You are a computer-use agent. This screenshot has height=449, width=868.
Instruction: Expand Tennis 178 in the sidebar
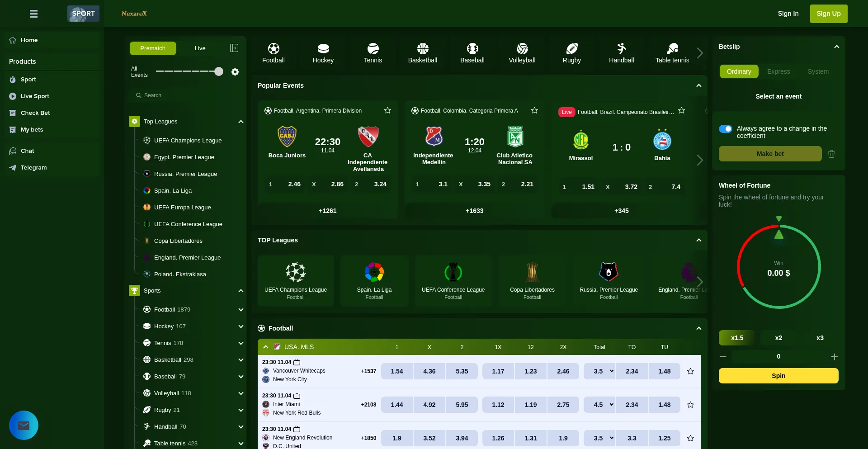pyautogui.click(x=241, y=343)
